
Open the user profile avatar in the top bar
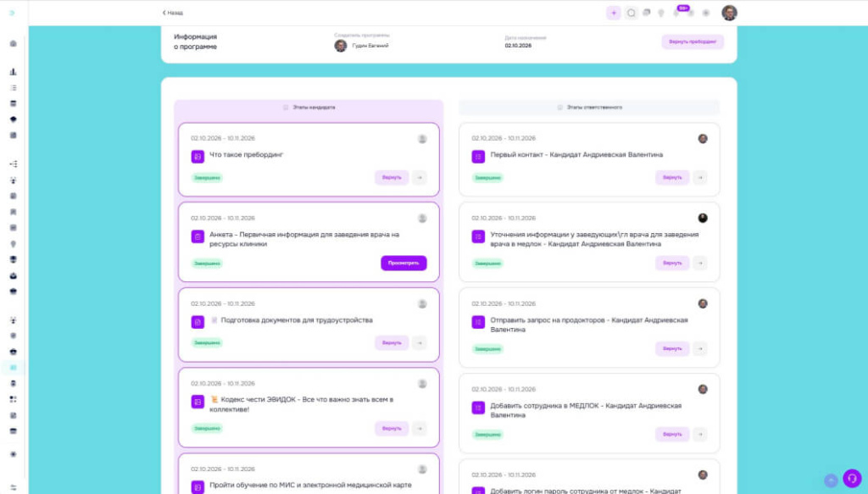click(729, 13)
